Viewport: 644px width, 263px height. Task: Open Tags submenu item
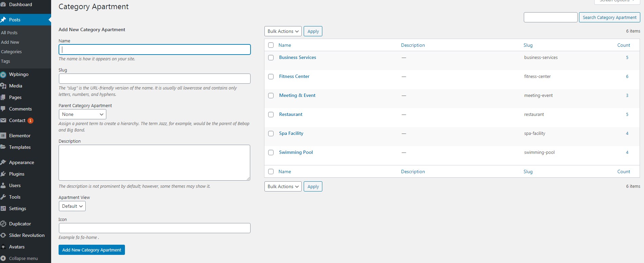click(x=5, y=61)
